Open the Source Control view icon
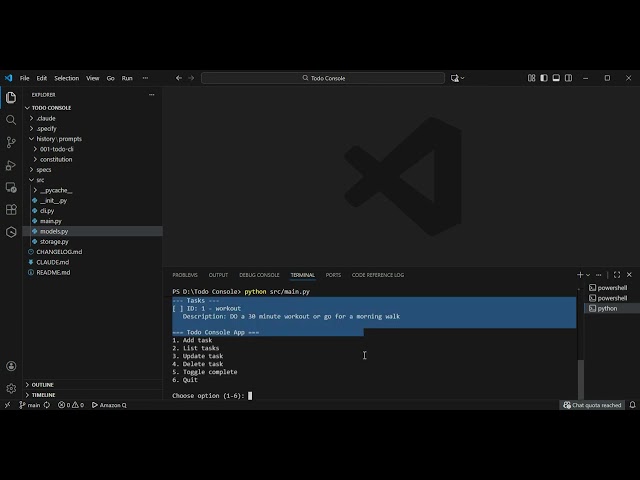This screenshot has width=640, height=480. tap(11, 142)
